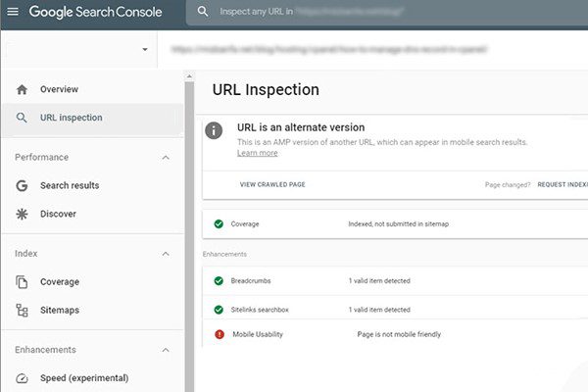This screenshot has width=588, height=392.
Task: Click the search magnifier icon in top bar
Action: pyautogui.click(x=203, y=12)
